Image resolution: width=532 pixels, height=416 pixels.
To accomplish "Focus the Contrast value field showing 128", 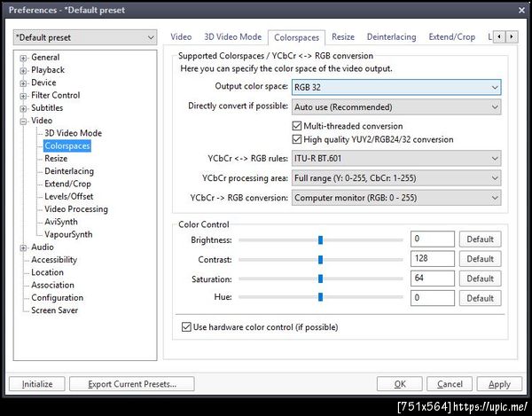I will click(x=433, y=259).
